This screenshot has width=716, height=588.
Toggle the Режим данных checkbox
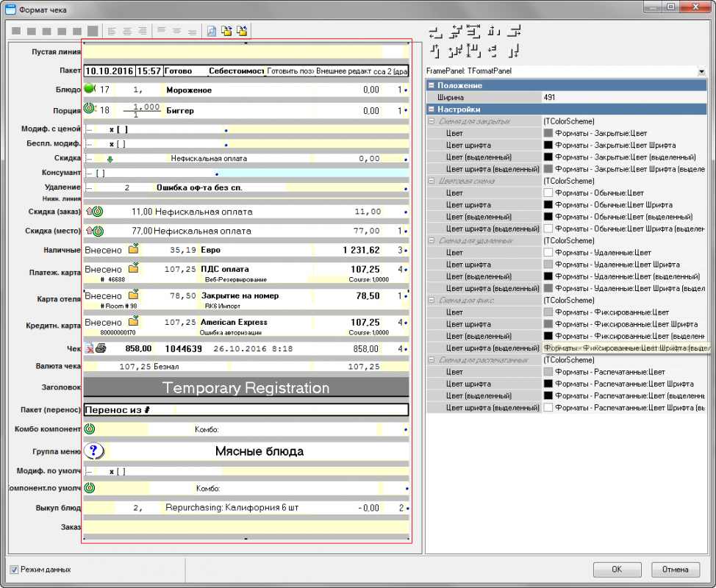[15, 570]
